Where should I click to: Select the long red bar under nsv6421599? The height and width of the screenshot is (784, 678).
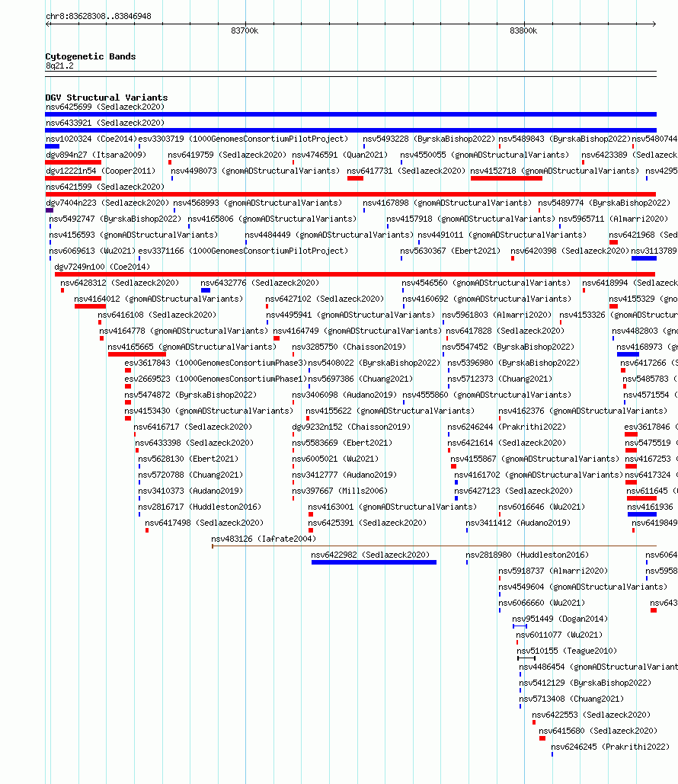pyautogui.click(x=350, y=194)
